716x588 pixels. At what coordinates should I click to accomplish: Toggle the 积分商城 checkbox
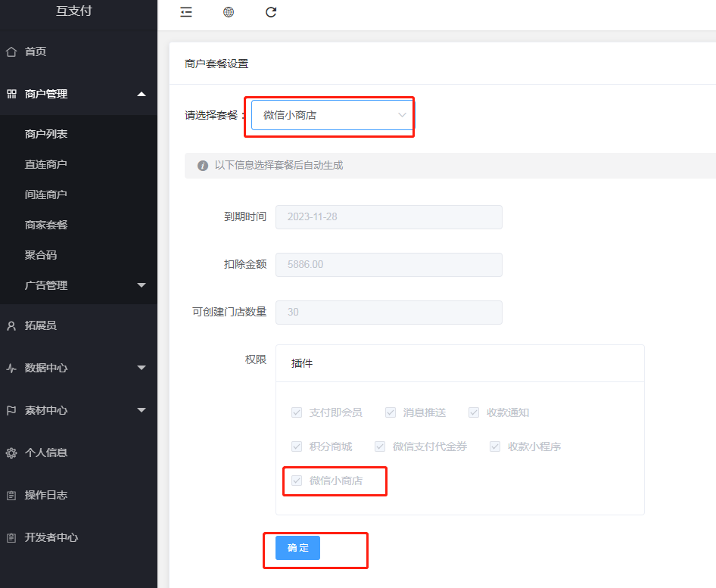click(x=297, y=446)
